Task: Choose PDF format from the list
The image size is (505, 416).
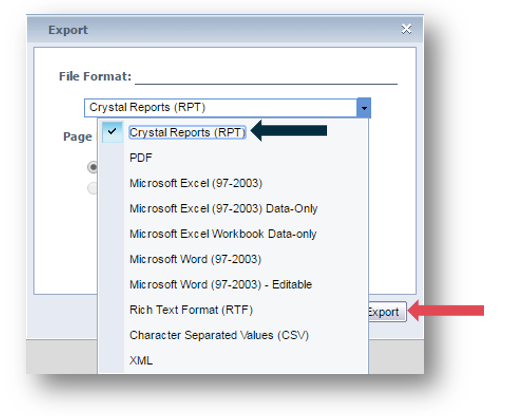Action: pos(141,158)
